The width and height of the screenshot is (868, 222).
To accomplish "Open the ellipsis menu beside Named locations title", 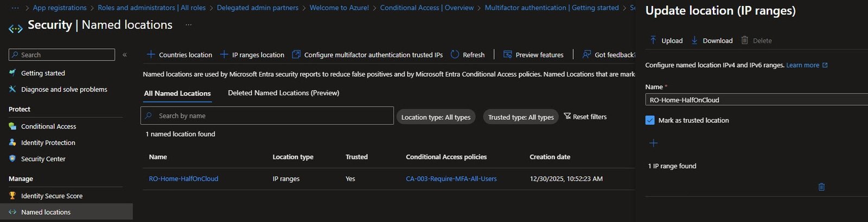I will pos(188,25).
